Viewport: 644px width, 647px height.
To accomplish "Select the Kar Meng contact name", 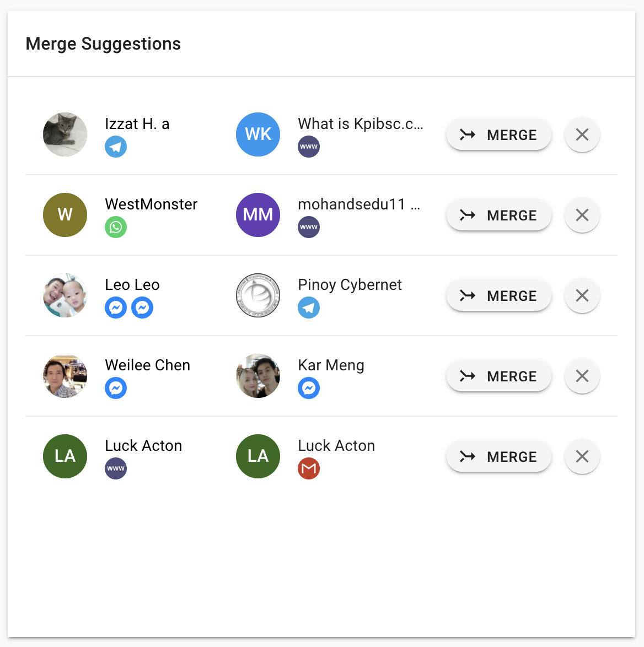I will (x=331, y=365).
